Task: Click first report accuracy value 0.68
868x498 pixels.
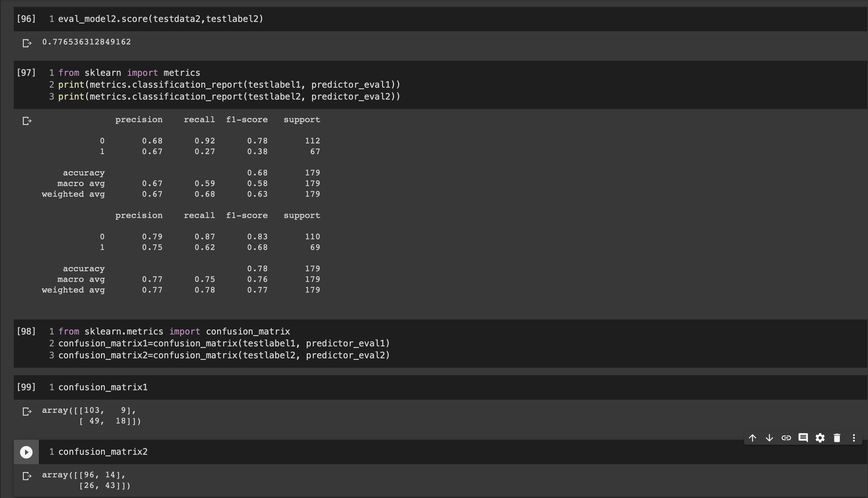Action: click(x=257, y=173)
